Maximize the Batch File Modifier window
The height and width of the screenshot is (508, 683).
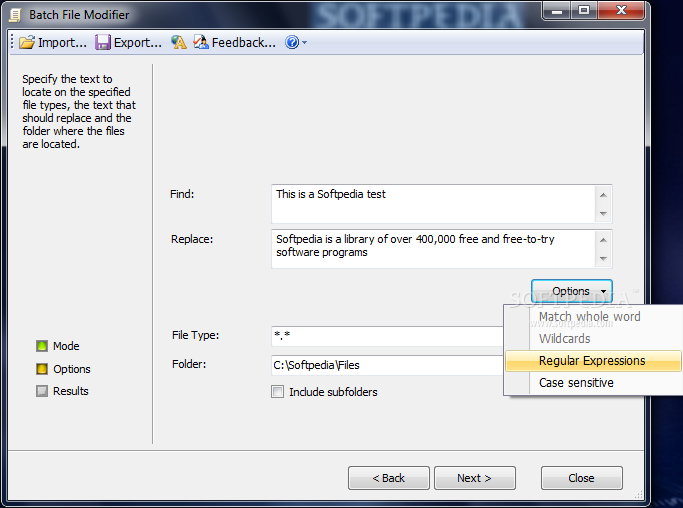click(584, 10)
